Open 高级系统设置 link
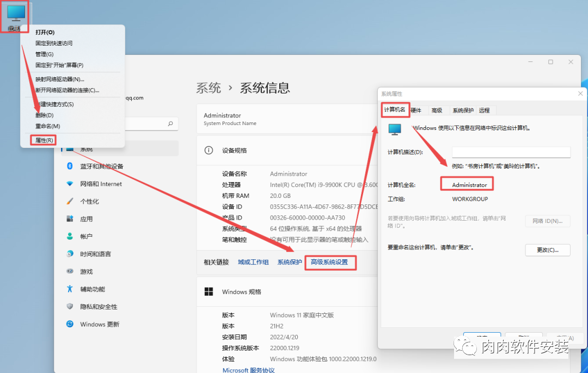The width and height of the screenshot is (588, 373). 329,262
